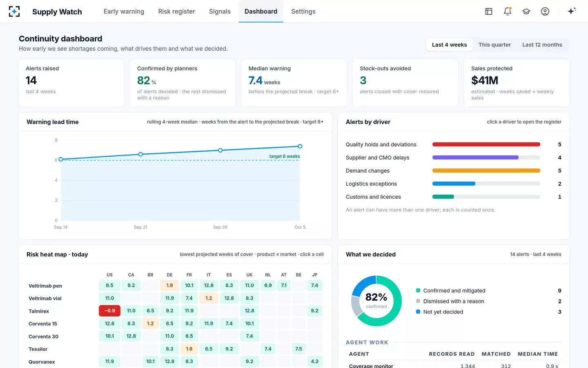Click the Not yet decided legend entry
The width and height of the screenshot is (588, 368).
click(x=488, y=312)
